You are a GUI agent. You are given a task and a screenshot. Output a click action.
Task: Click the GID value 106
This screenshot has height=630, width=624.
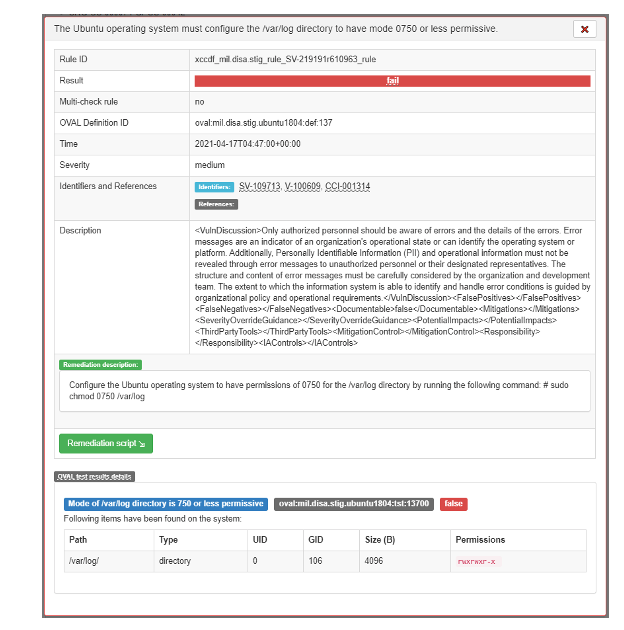coord(315,561)
